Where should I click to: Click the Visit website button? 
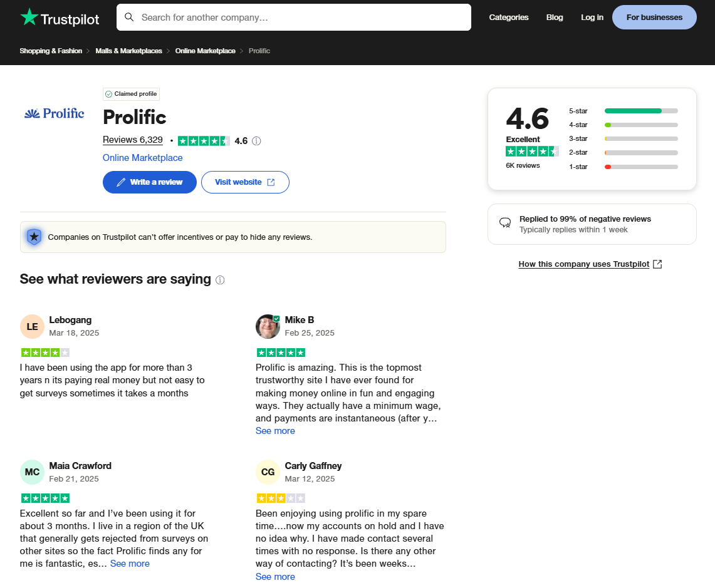[x=245, y=182]
